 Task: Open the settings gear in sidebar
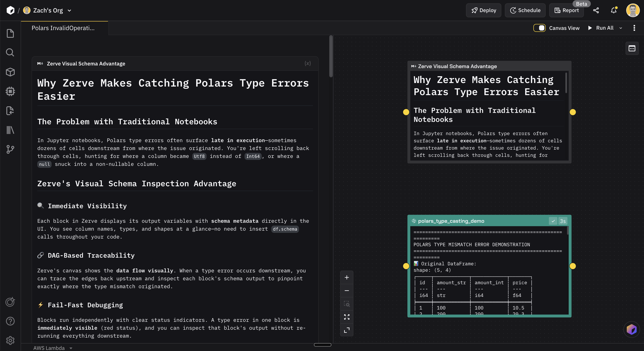(x=10, y=341)
